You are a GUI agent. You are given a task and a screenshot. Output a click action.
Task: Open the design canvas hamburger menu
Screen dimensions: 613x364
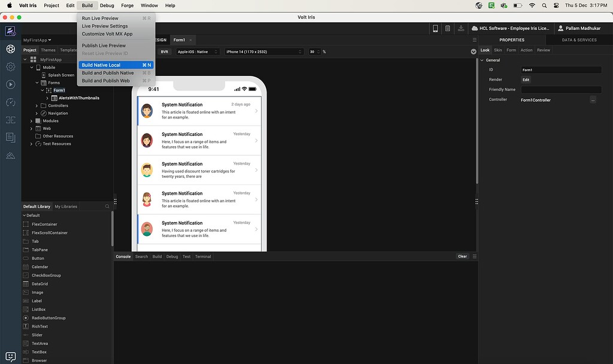(474, 40)
